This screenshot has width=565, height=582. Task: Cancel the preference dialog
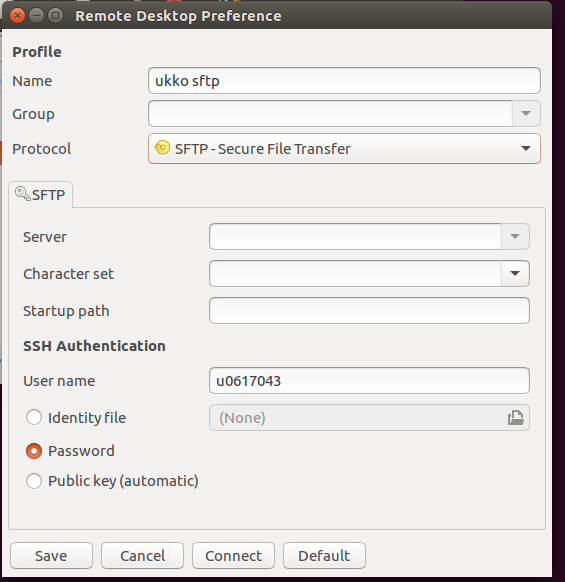(143, 556)
